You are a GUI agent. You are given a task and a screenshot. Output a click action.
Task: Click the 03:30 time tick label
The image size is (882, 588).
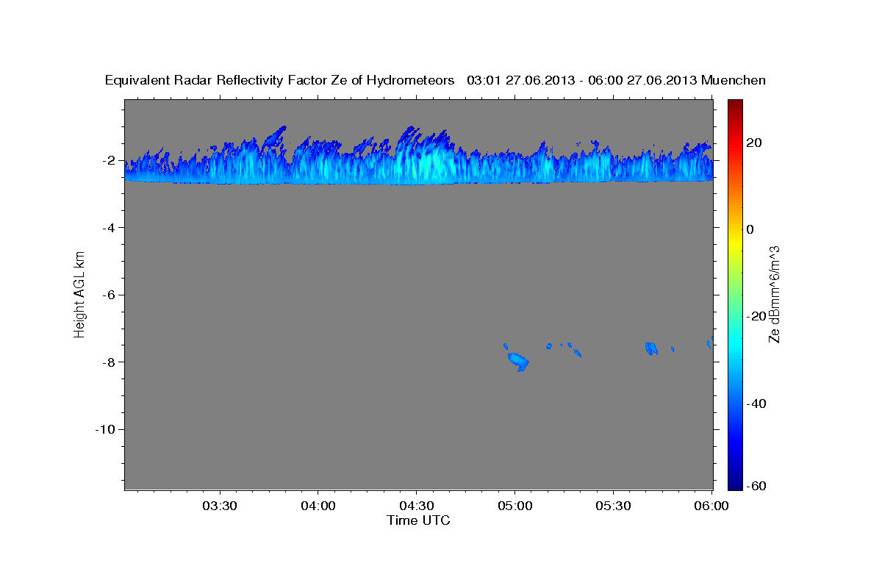pyautogui.click(x=220, y=506)
